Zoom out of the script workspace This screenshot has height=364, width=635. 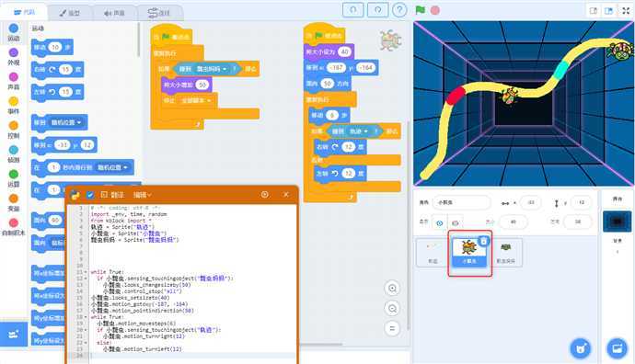[x=392, y=309]
